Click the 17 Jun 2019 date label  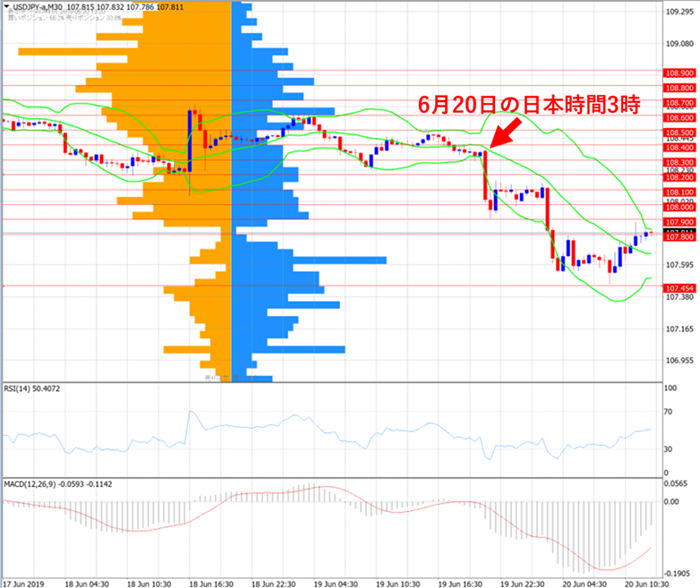(x=23, y=584)
